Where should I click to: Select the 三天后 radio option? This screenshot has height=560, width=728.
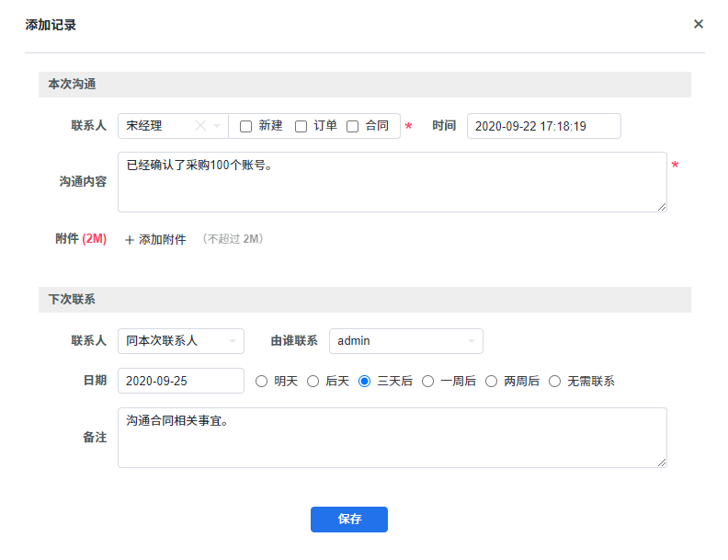coord(365,381)
